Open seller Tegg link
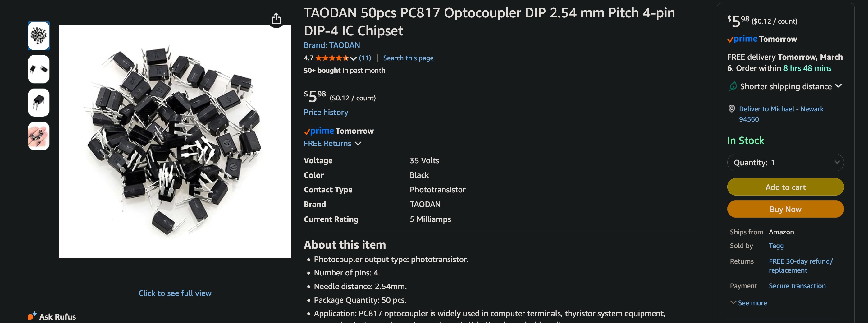 coord(776,246)
